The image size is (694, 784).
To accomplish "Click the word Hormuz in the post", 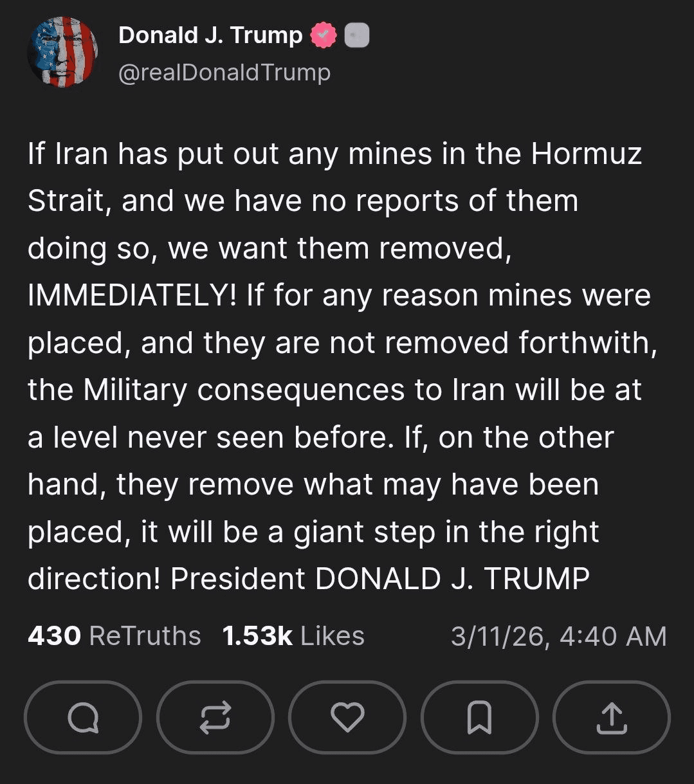I will coord(586,154).
